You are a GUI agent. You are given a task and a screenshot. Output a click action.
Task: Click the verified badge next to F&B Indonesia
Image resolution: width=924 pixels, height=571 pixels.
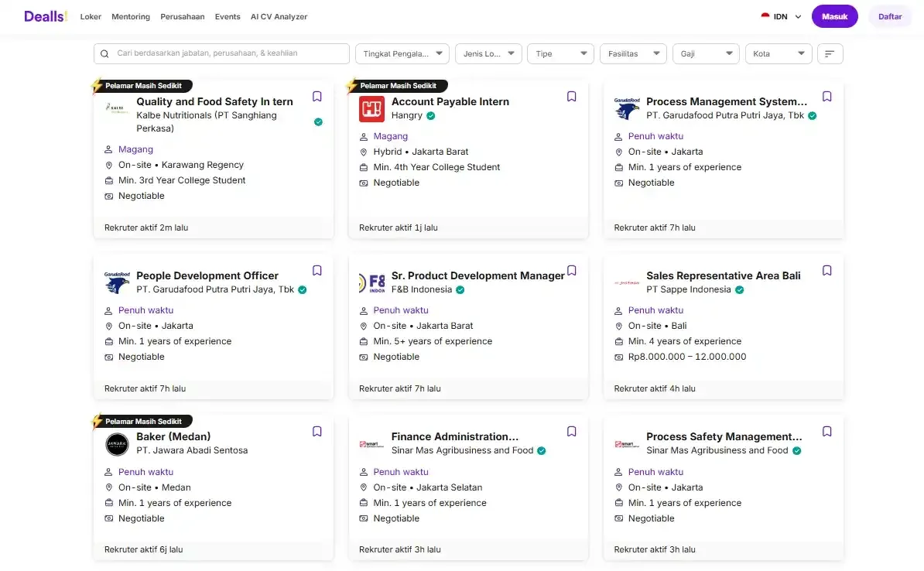point(460,289)
